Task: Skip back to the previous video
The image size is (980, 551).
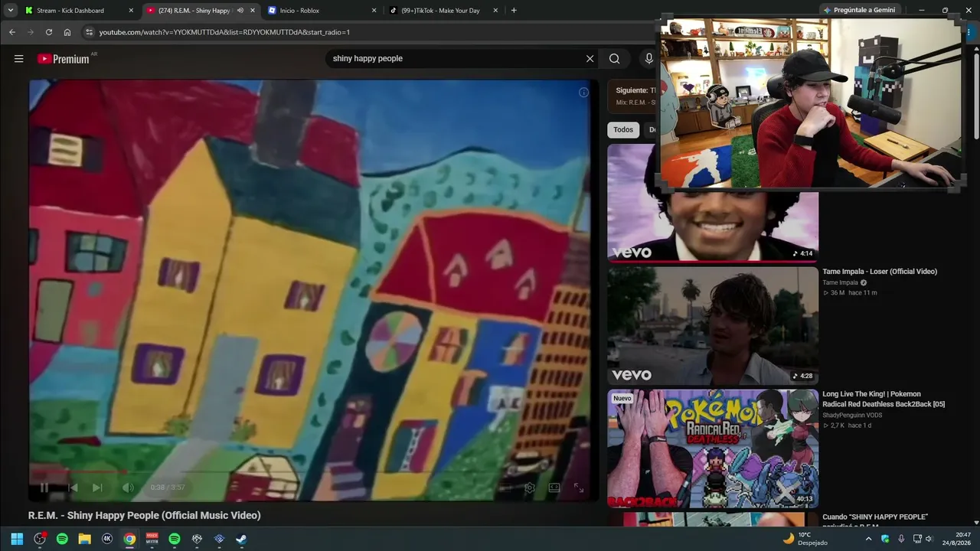Action: 73,487
